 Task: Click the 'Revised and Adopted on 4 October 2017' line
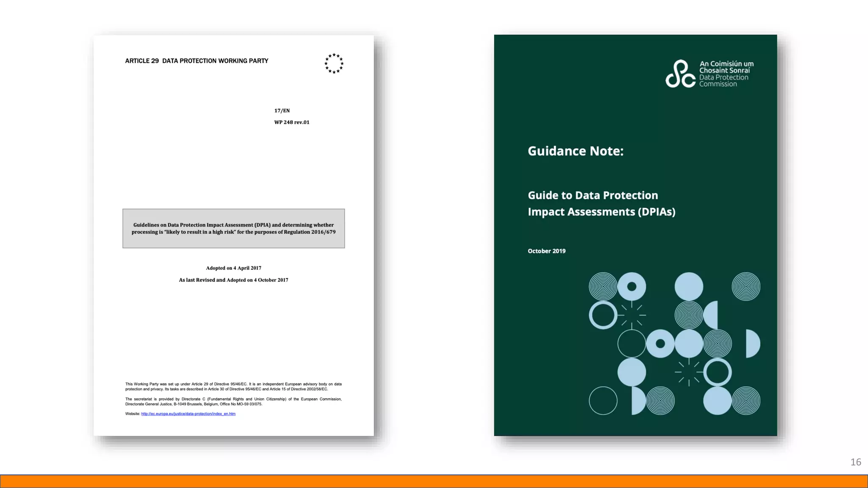(x=234, y=280)
